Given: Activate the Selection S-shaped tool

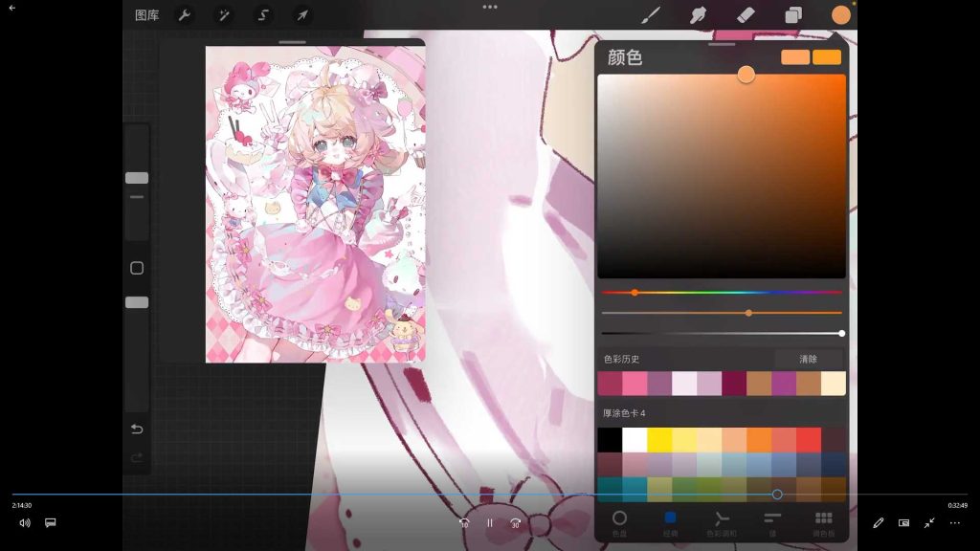Looking at the screenshot, I should [x=263, y=15].
